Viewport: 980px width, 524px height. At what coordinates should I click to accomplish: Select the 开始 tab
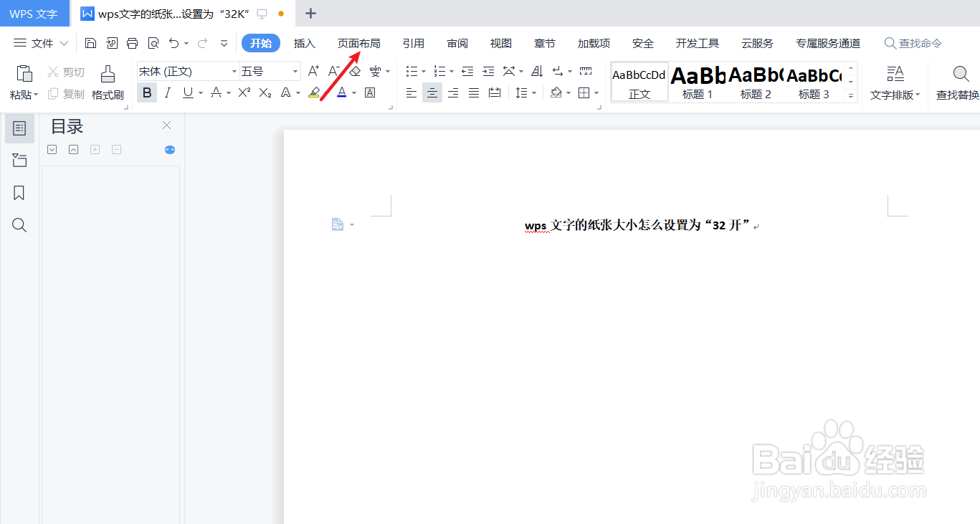(x=261, y=43)
